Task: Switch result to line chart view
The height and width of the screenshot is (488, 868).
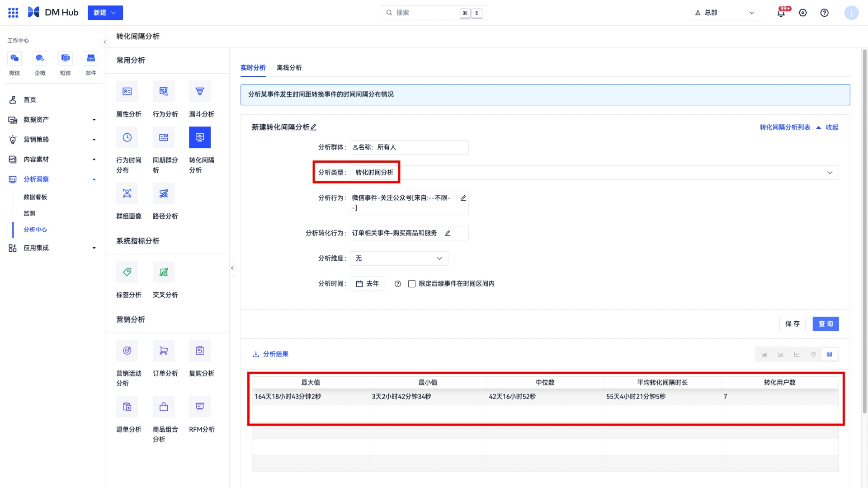Action: pos(797,354)
